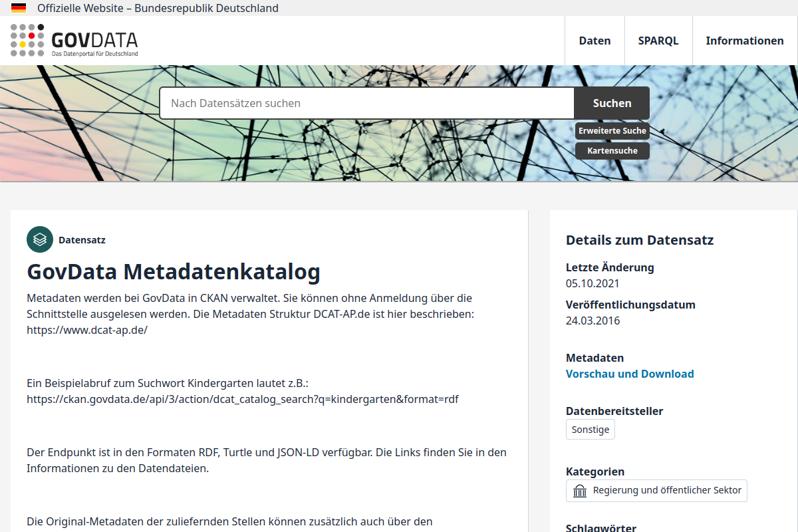798x532 pixels.
Task: Click the ckan.govdata.de API example URL
Action: (243, 399)
